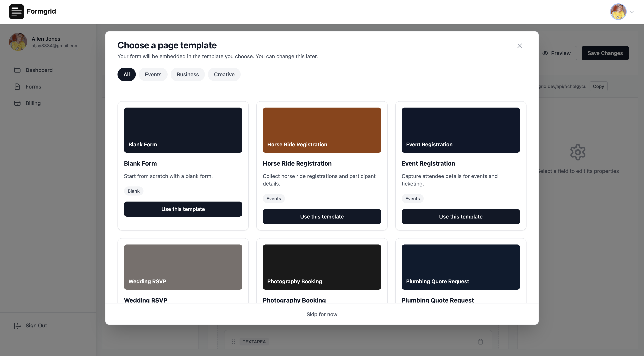Click the Sign Out icon
This screenshot has width=644, height=356.
click(x=17, y=325)
